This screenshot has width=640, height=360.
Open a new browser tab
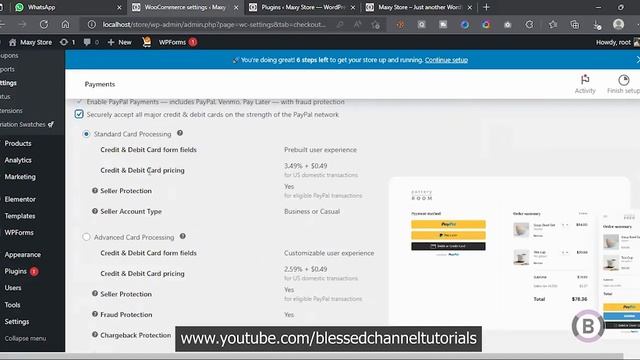[x=486, y=7]
